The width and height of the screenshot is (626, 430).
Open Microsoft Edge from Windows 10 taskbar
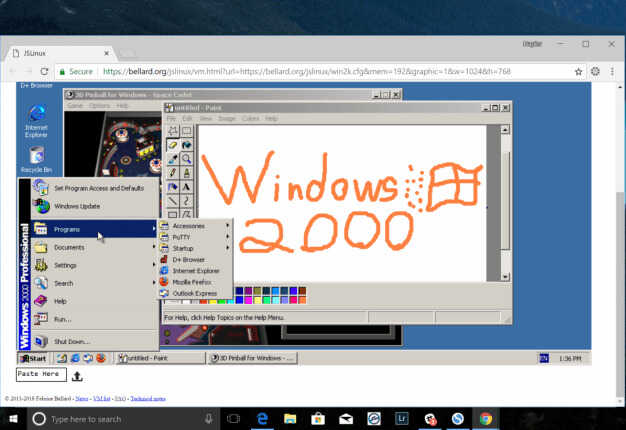262,418
